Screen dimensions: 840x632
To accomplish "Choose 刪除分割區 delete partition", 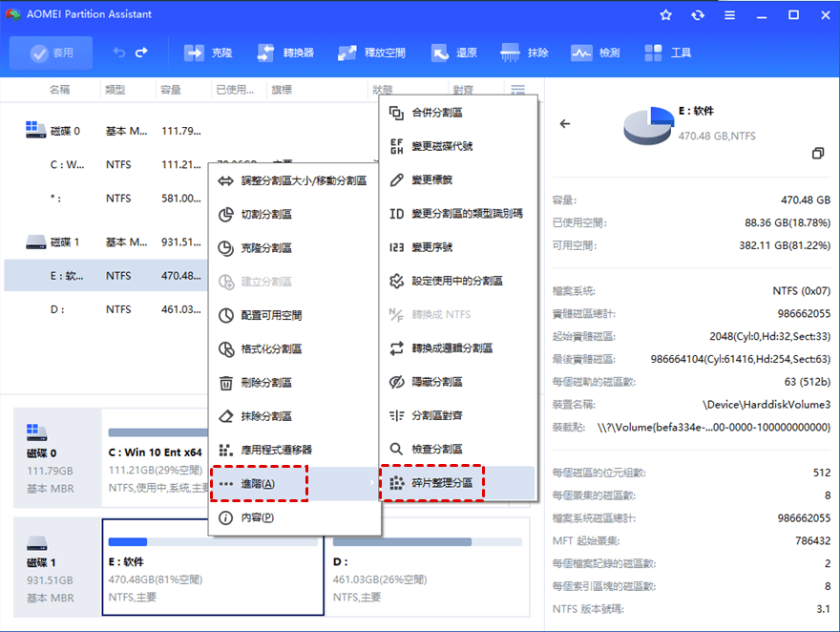I will coord(294,383).
